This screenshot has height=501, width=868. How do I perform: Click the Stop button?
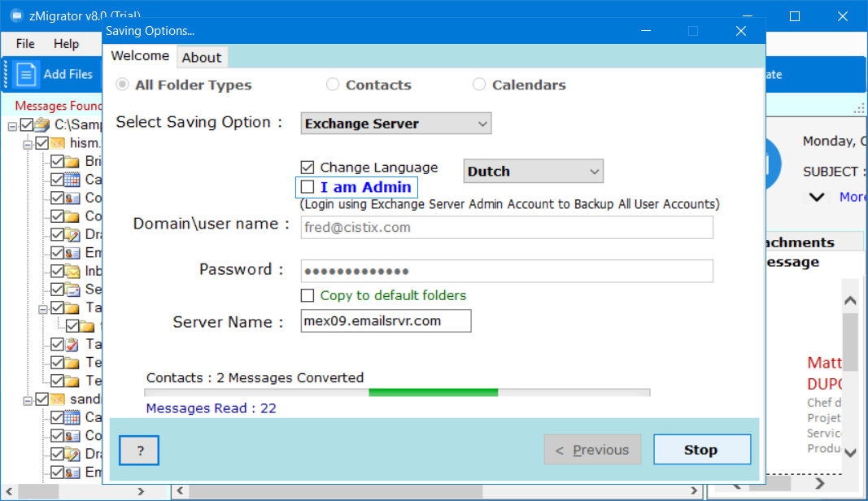[702, 450]
